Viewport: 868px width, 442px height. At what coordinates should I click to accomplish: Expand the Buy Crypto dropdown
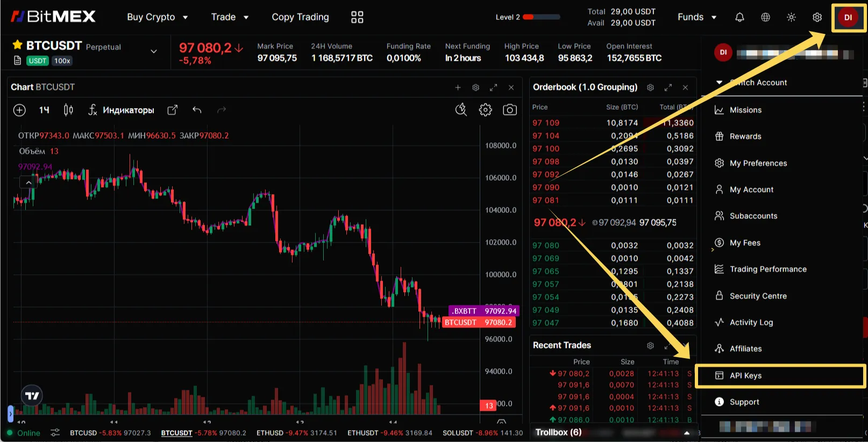(x=157, y=17)
